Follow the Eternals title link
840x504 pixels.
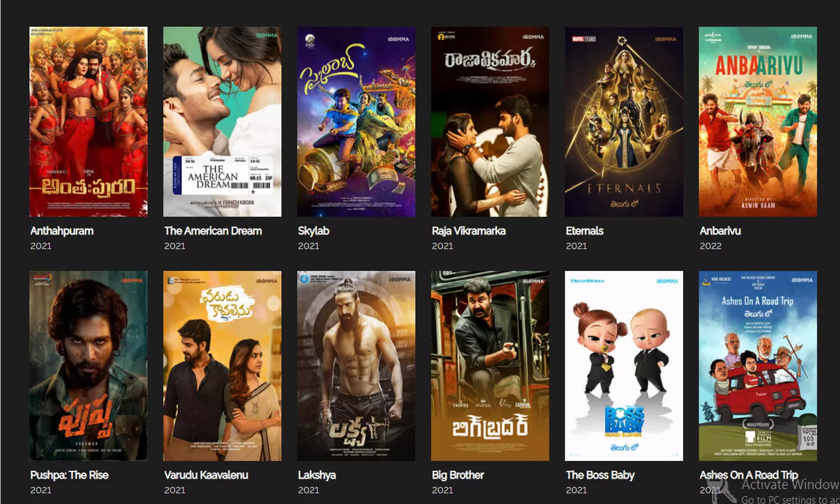click(x=585, y=231)
